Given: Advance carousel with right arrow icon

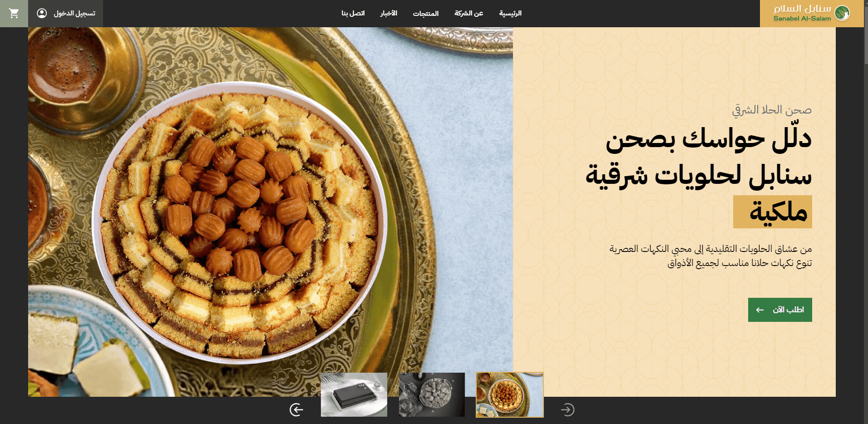Looking at the screenshot, I should [567, 409].
